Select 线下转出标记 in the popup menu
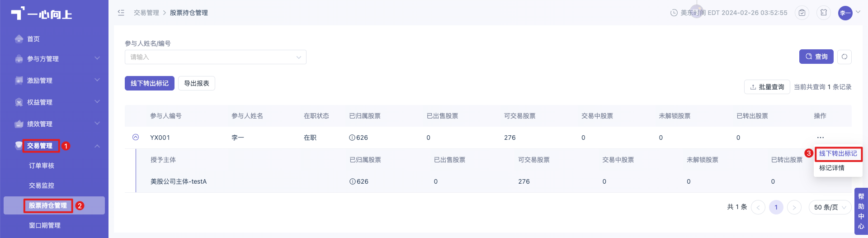 coord(838,153)
